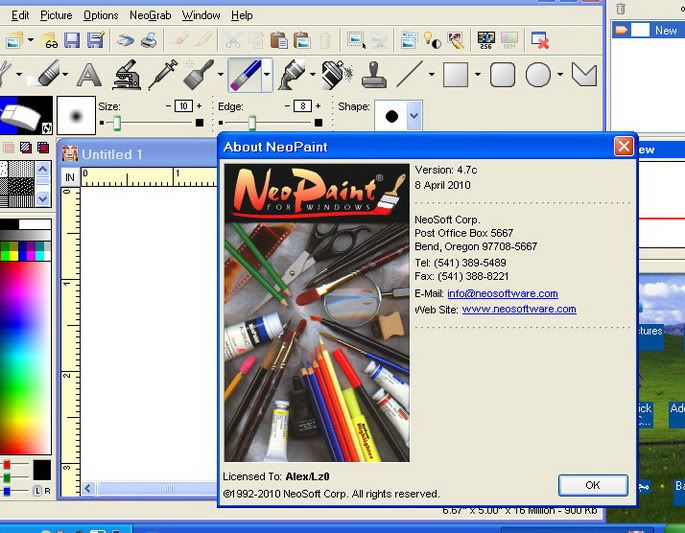685x533 pixels.
Task: Select the blue Marker pen tool
Action: pyautogui.click(x=245, y=75)
